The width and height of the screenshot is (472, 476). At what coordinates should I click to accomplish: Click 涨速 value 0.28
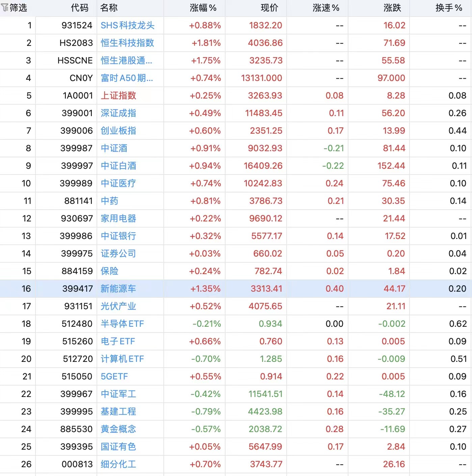[335, 429]
